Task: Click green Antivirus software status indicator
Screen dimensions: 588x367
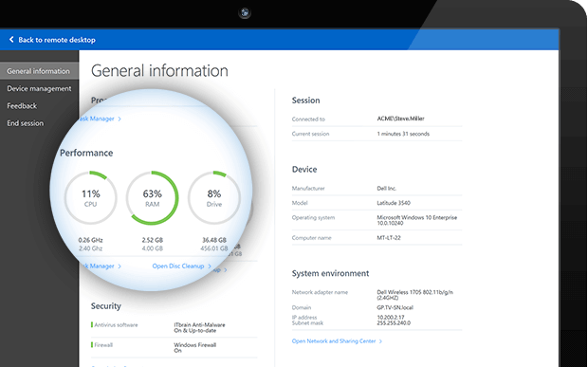Action: 92,324
